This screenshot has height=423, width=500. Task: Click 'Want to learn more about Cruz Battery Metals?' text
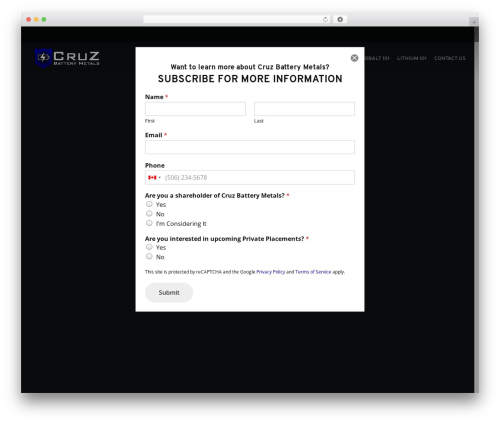click(250, 67)
